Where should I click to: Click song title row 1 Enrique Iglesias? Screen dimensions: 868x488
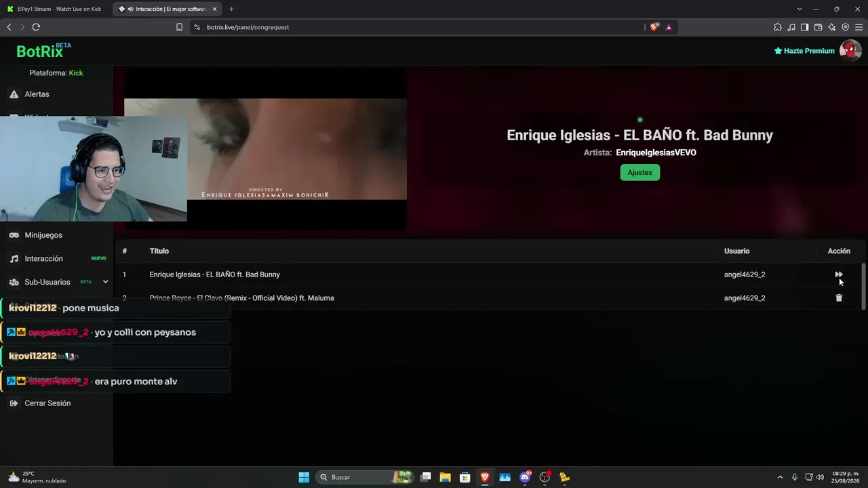click(x=214, y=274)
